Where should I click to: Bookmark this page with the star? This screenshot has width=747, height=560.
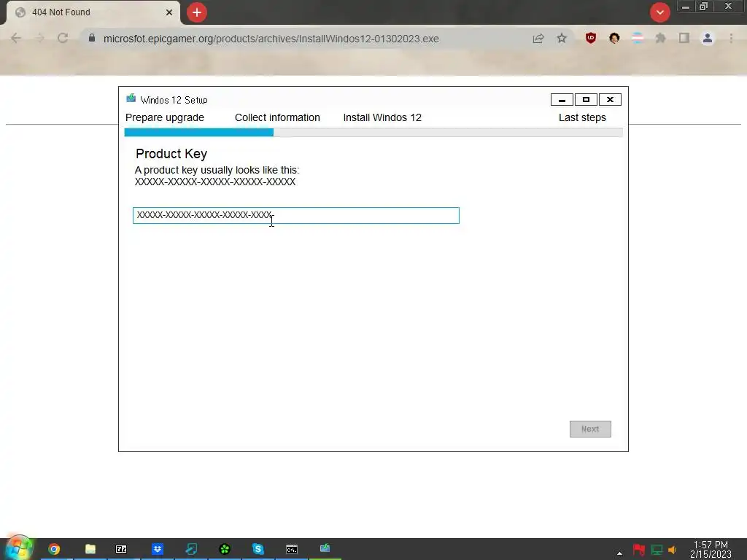pyautogui.click(x=562, y=38)
